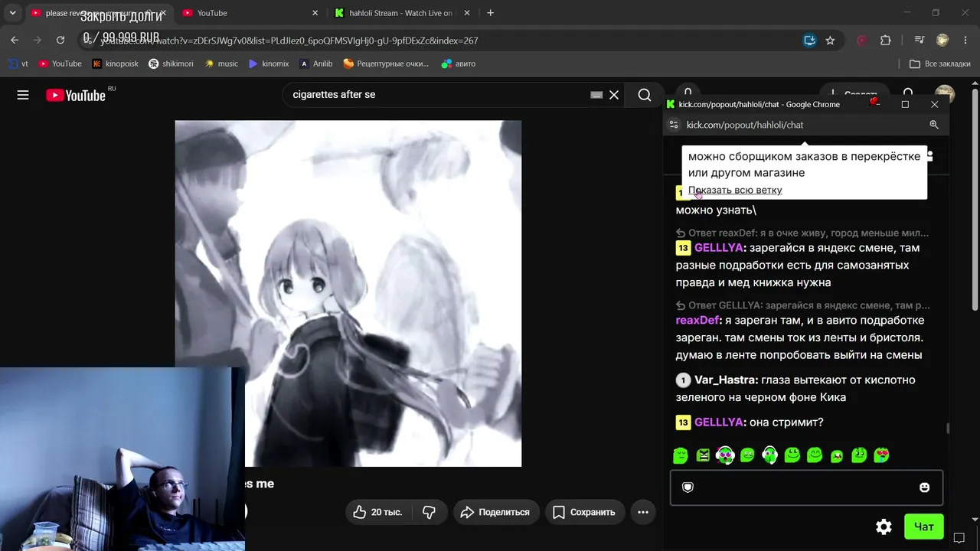Go back in browser history
Viewport: 980px width, 551px height.
(x=15, y=41)
